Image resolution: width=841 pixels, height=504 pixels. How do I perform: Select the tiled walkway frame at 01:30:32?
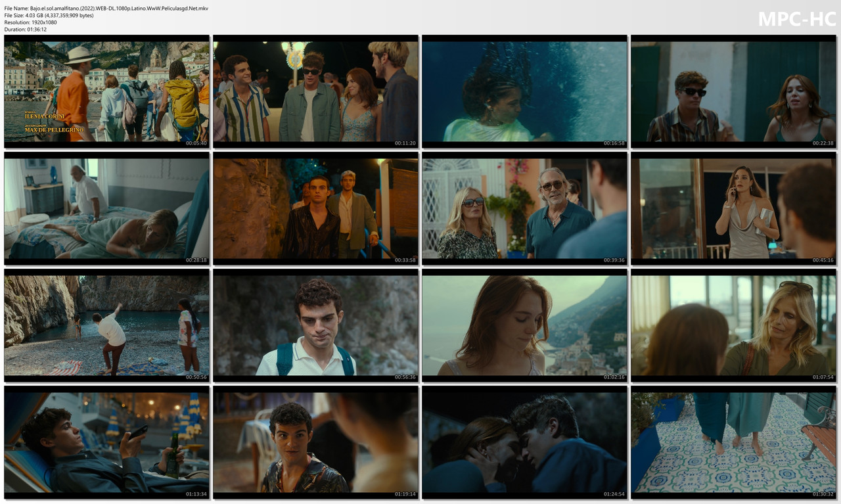pos(733,442)
